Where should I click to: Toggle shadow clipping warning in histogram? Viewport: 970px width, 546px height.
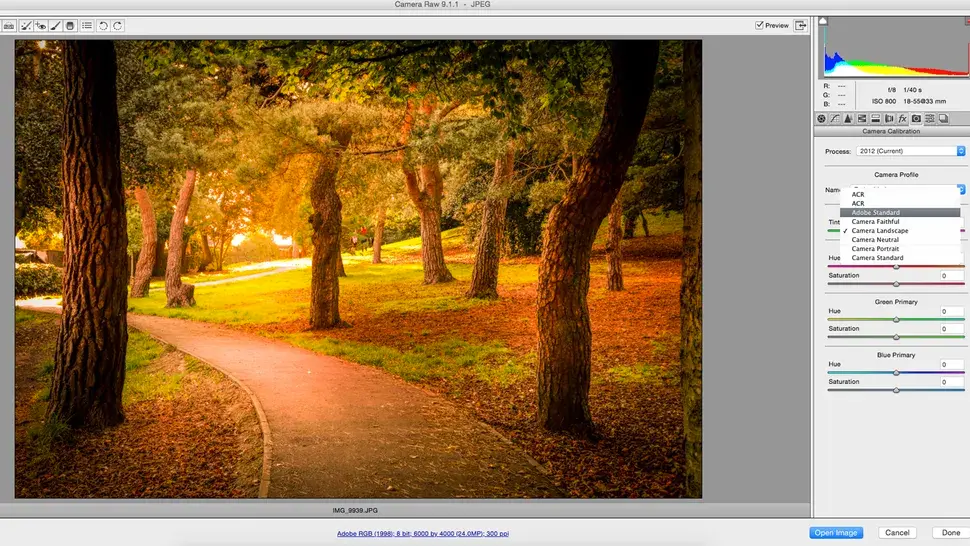tap(823, 21)
